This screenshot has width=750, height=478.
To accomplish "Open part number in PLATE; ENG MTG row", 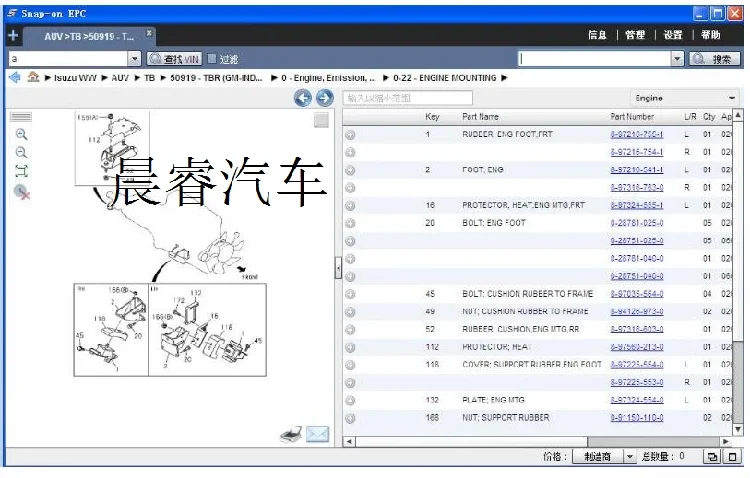I will (x=637, y=400).
